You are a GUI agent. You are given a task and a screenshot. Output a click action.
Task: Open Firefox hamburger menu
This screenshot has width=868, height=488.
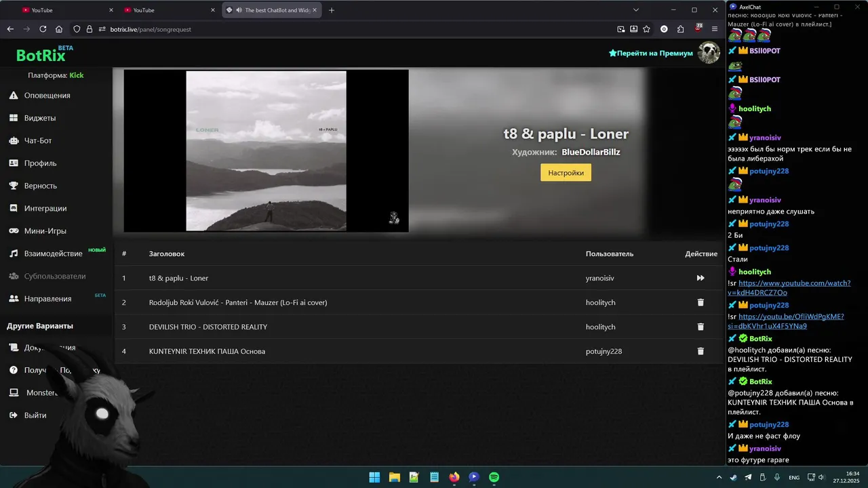click(714, 29)
